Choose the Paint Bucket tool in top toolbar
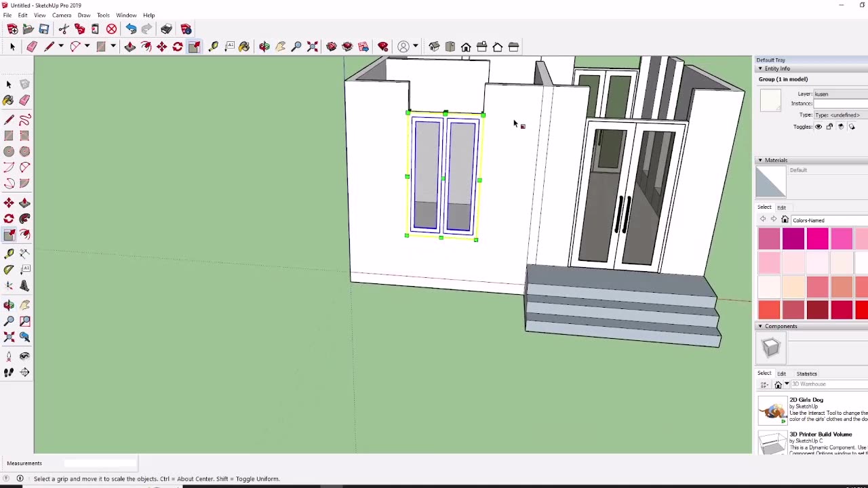This screenshot has height=488, width=868. 244,47
